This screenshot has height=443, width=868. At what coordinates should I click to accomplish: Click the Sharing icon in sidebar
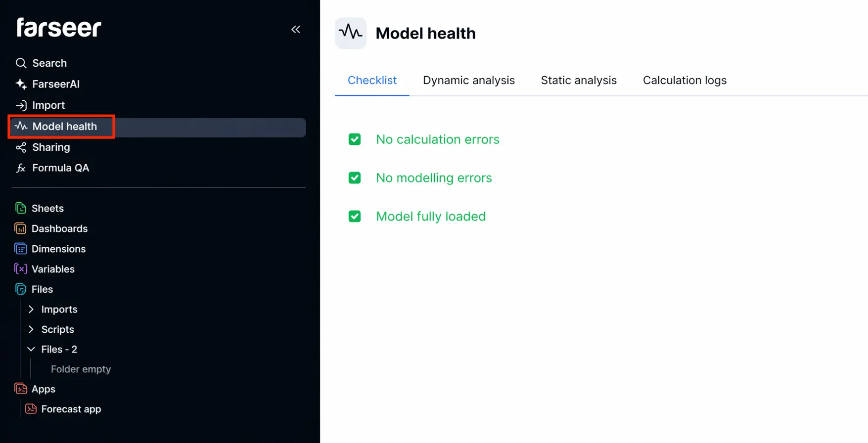(21, 147)
